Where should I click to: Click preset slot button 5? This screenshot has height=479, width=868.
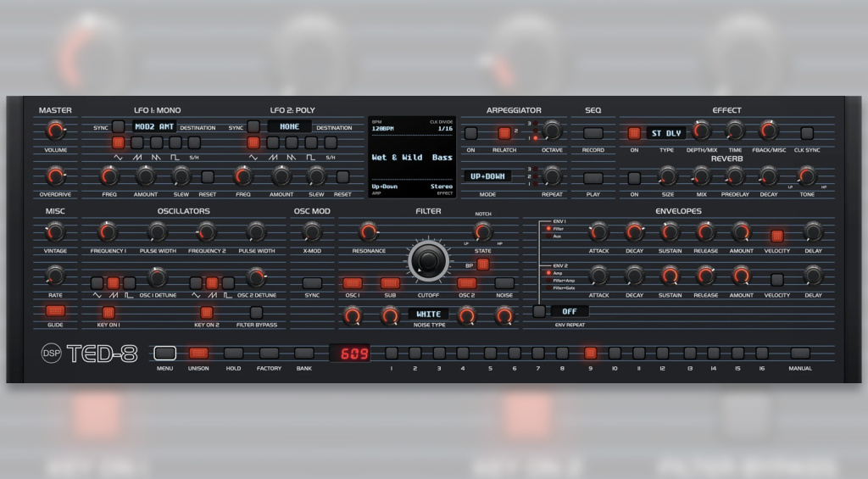point(490,353)
